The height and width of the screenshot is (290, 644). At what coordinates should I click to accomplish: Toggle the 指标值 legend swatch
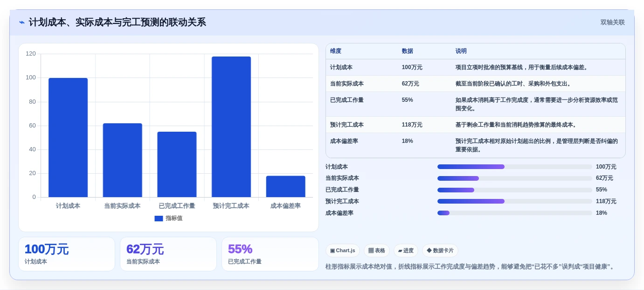click(x=159, y=219)
